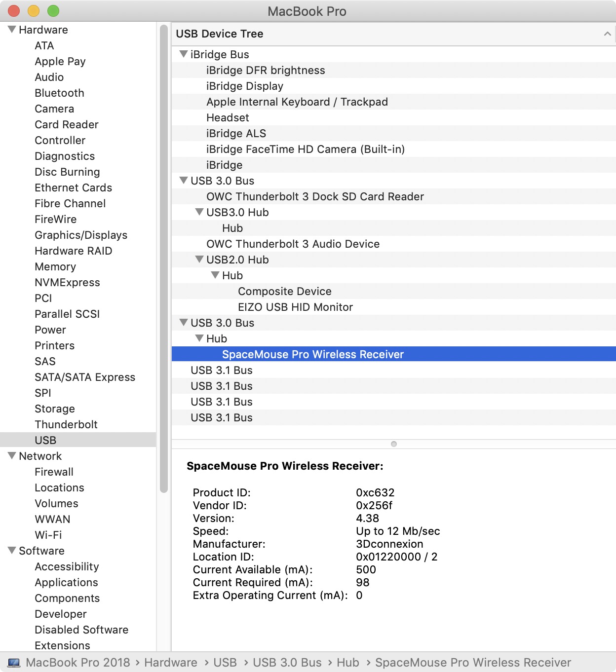Select Printers in the sidebar

(x=55, y=345)
